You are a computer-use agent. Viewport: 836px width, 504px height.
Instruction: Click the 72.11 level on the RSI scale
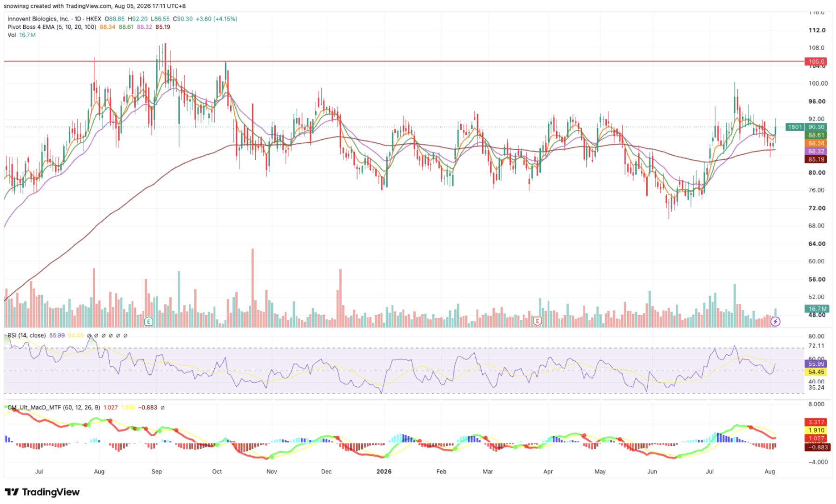click(816, 346)
